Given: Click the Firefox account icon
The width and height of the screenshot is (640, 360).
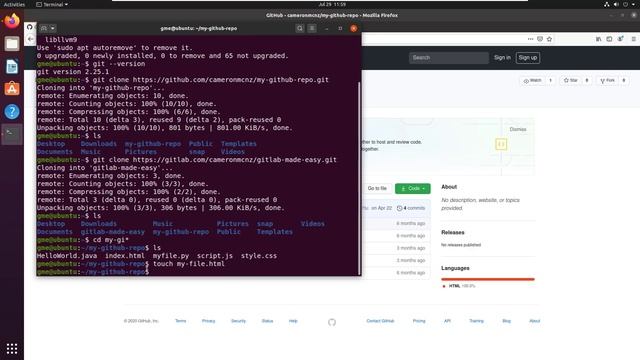Looking at the screenshot, I should point(620,39).
